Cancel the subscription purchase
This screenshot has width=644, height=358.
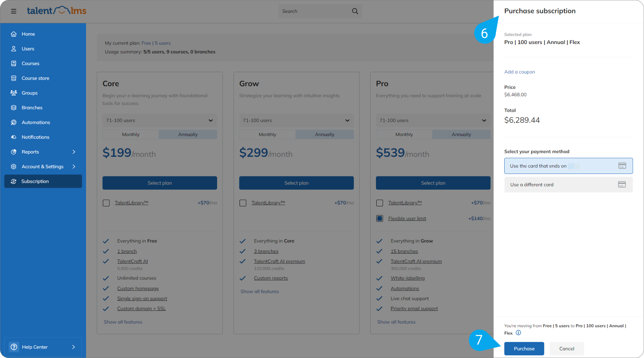click(567, 348)
